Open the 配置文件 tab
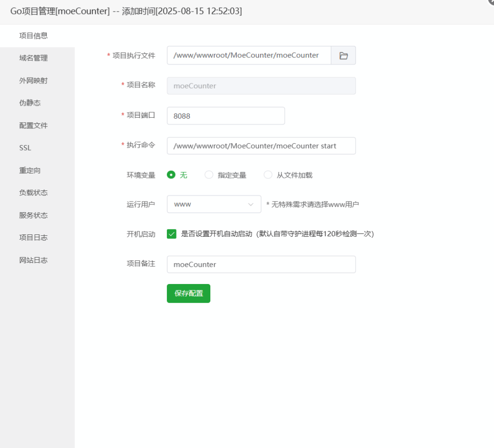This screenshot has height=448, width=494. pos(33,125)
